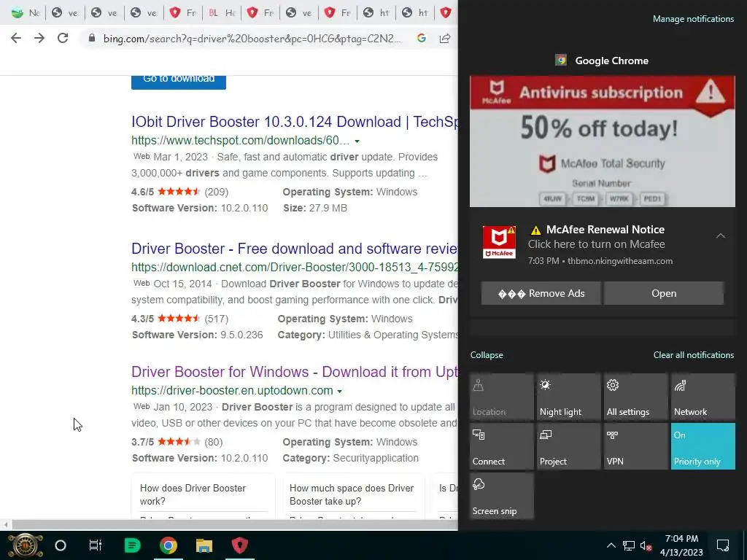Open IObit Driver Booster TechSpot result
The height and width of the screenshot is (560, 747).
click(295, 122)
